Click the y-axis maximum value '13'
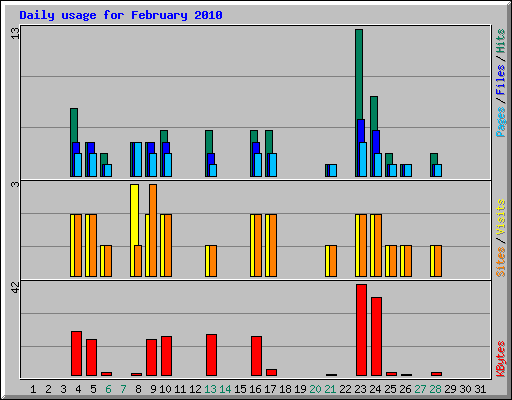Screen dimensions: 512x400 click(15, 33)
